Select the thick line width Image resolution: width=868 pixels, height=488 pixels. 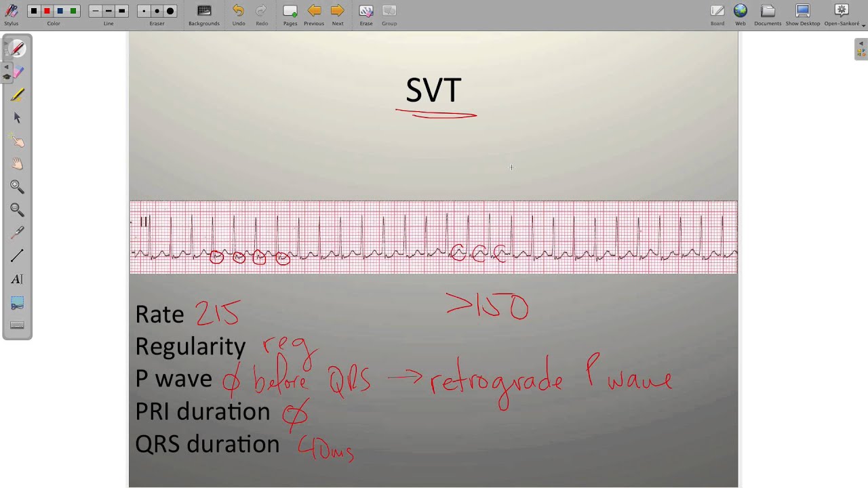(122, 11)
